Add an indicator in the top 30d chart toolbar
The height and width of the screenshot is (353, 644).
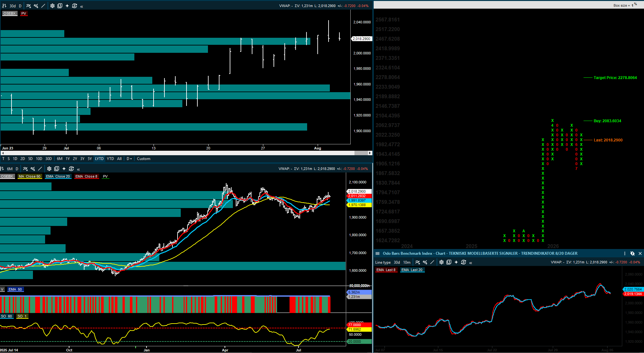[28, 6]
